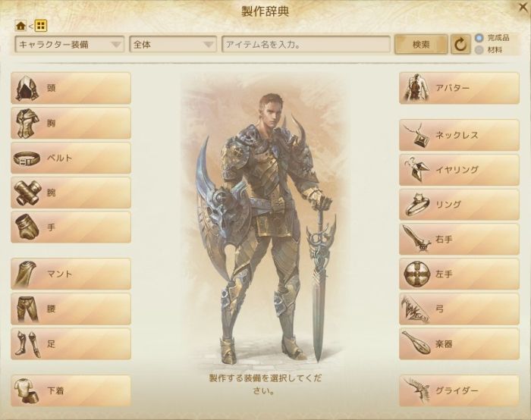Select the hood icon for 頭
Viewport: 531px width, 420px height.
click(28, 89)
